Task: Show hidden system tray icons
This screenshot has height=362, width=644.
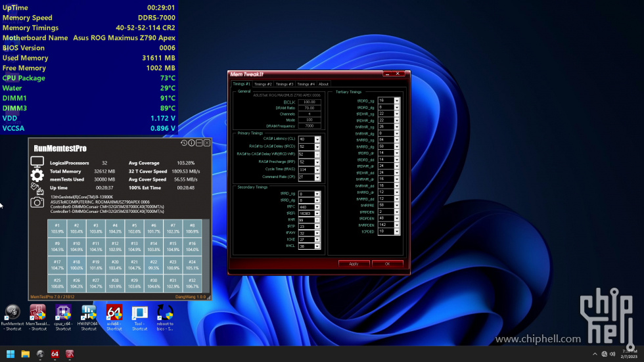Action: (595, 354)
